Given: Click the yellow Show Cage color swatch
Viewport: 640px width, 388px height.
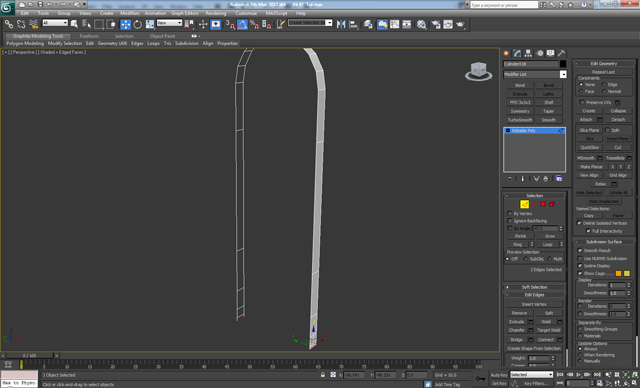Looking at the screenshot, I should coord(627,273).
